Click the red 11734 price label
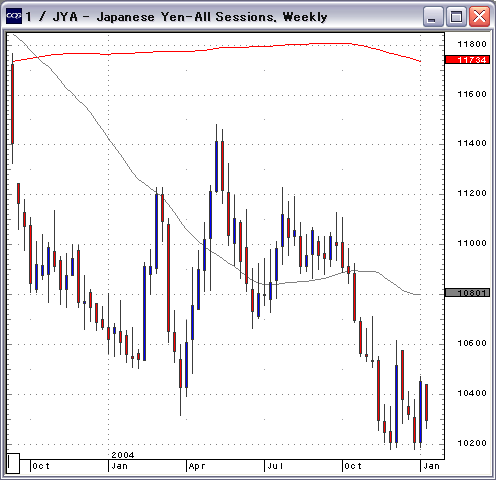Viewport: 496px width, 480px height. click(x=467, y=60)
